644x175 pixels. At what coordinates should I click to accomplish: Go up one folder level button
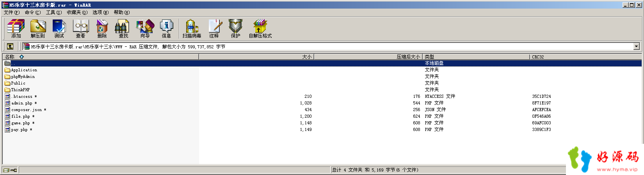pos(10,46)
